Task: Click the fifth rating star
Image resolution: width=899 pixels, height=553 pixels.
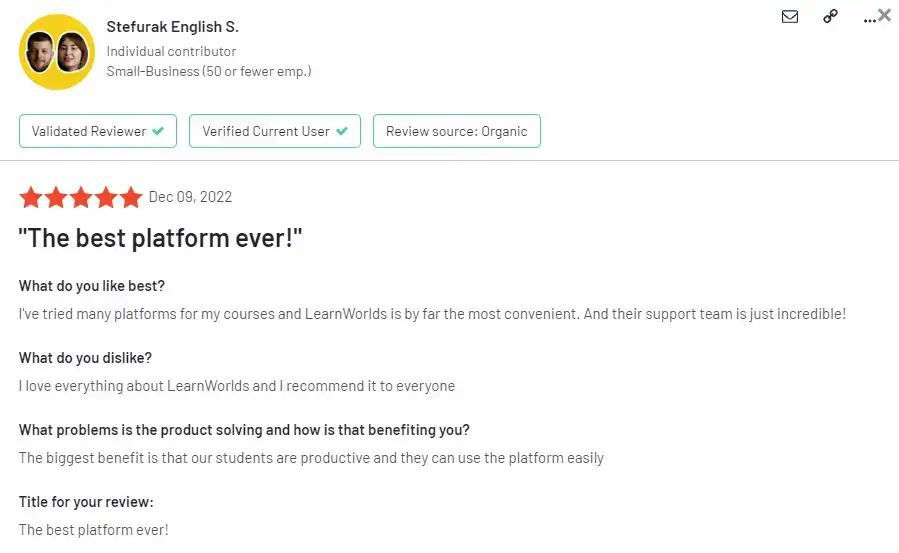Action: pyautogui.click(x=131, y=197)
